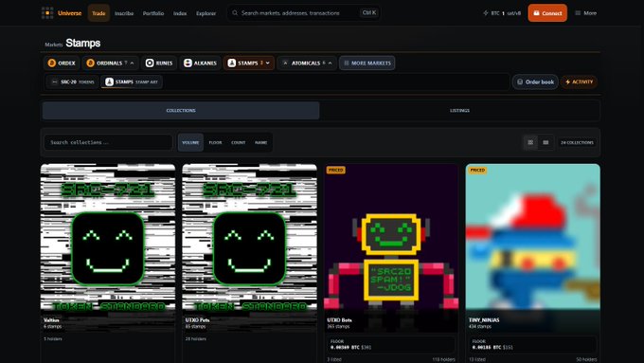The width and height of the screenshot is (644, 363).
Task: Click the Ctrl K shortcut badge
Action: point(368,12)
